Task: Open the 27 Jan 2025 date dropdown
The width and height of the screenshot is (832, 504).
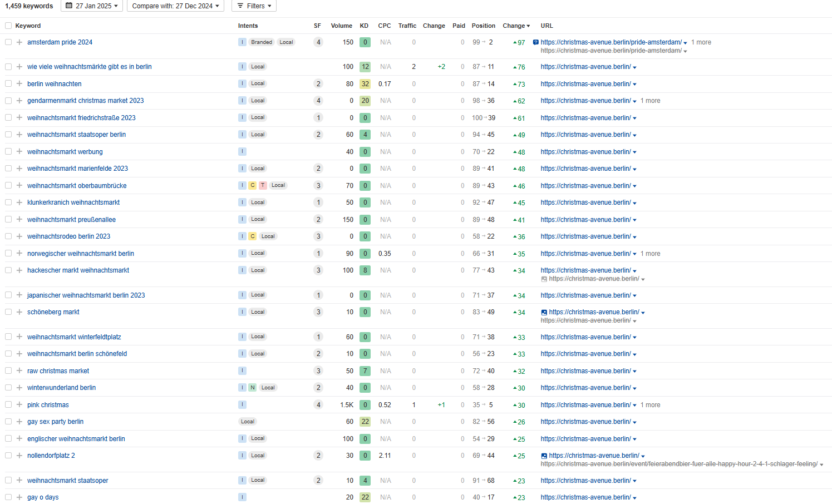Action: click(x=92, y=6)
